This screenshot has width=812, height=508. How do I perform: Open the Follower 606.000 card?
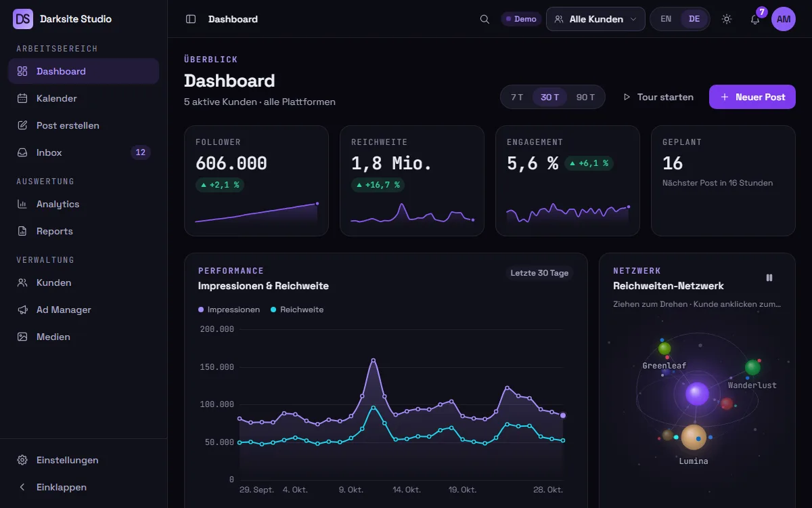256,181
